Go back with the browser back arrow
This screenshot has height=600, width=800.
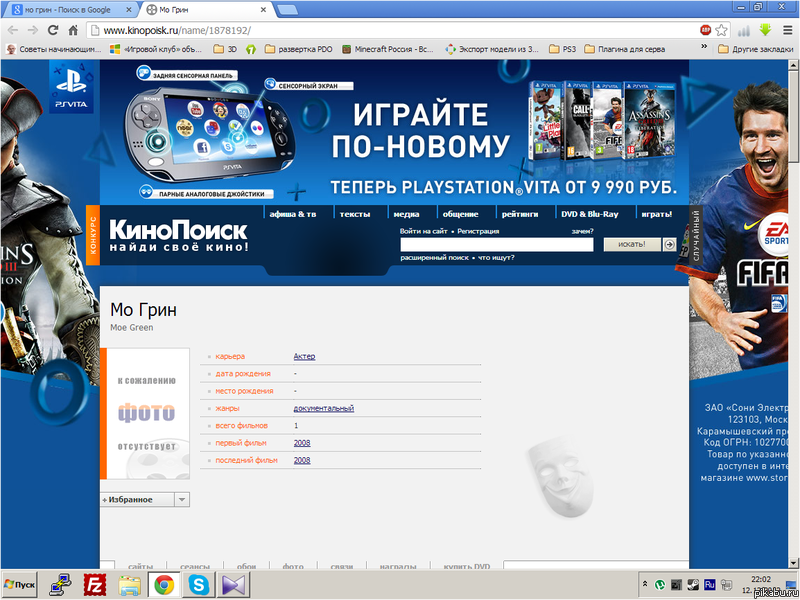click(x=13, y=31)
